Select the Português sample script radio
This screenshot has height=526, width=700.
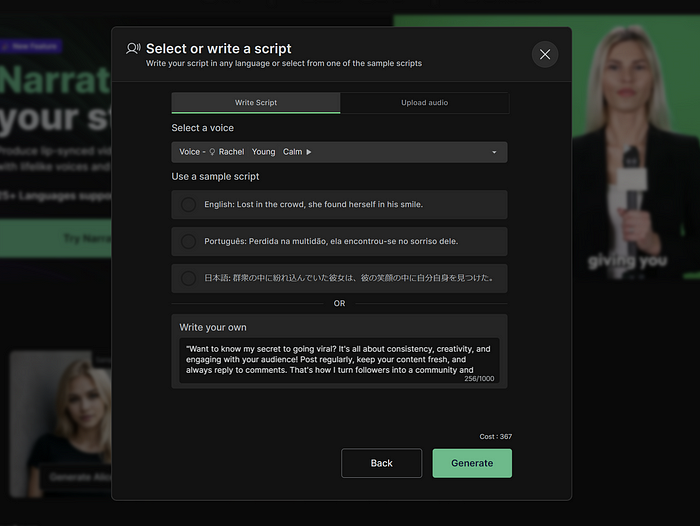click(x=188, y=242)
